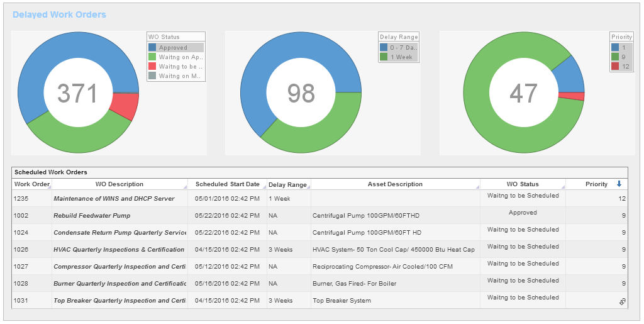The image size is (644, 324).
Task: Click the '05/12/2016 02:42 PM' start date
Action: [x=227, y=267]
